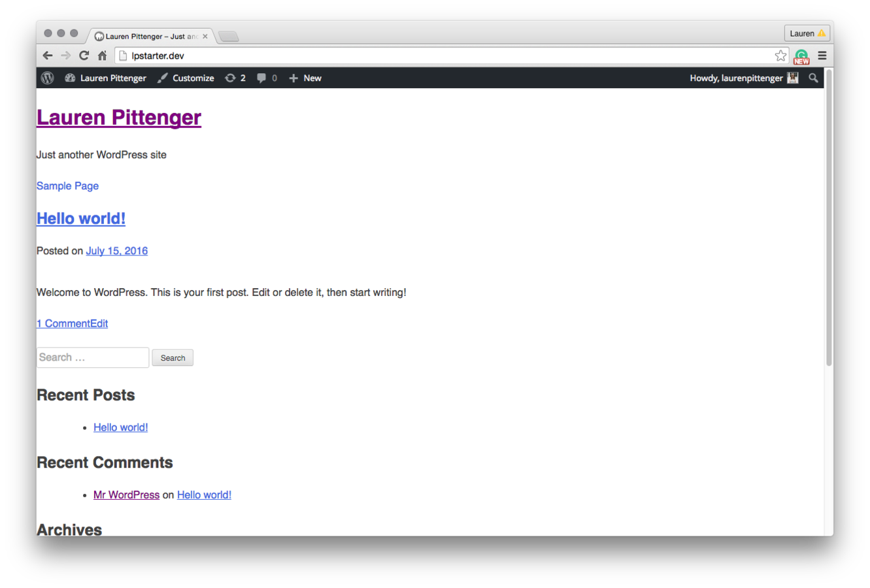Click the Search submit button
Image resolution: width=870 pixels, height=588 pixels.
pyautogui.click(x=173, y=358)
